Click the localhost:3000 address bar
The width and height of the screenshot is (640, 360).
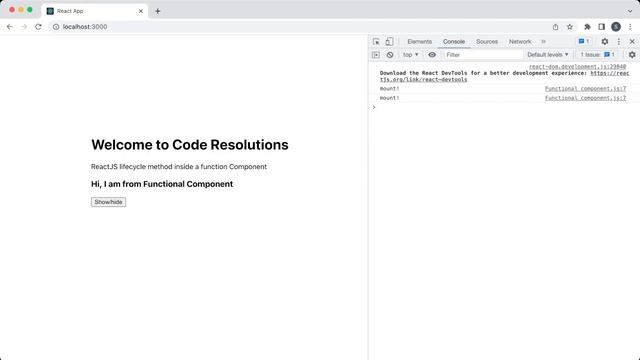pos(300,27)
